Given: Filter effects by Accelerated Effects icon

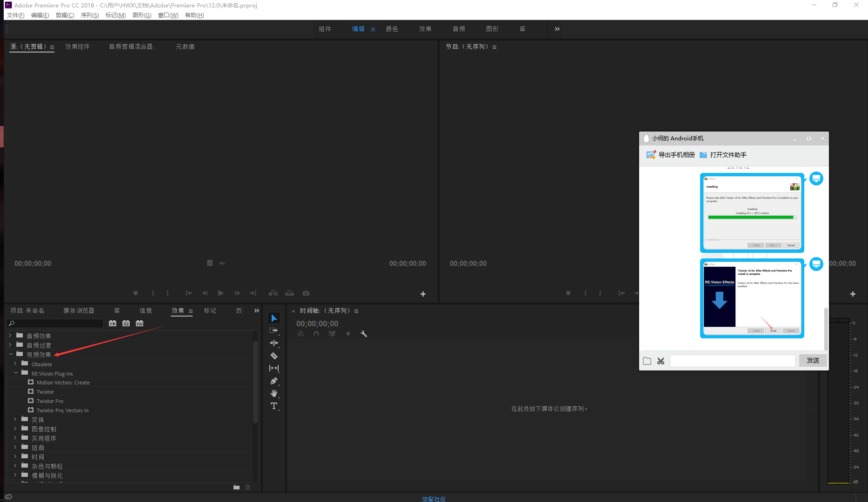Looking at the screenshot, I should [x=113, y=323].
